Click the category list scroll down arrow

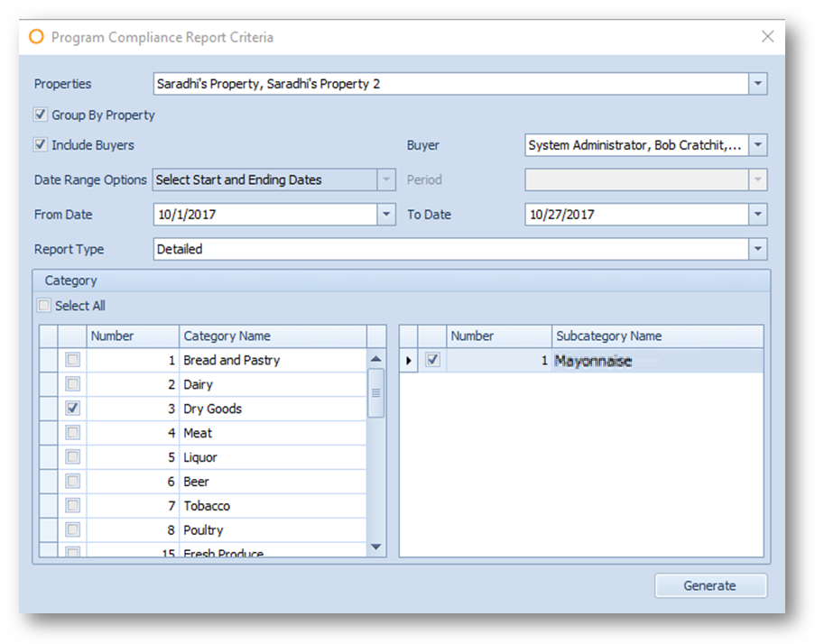tap(376, 547)
